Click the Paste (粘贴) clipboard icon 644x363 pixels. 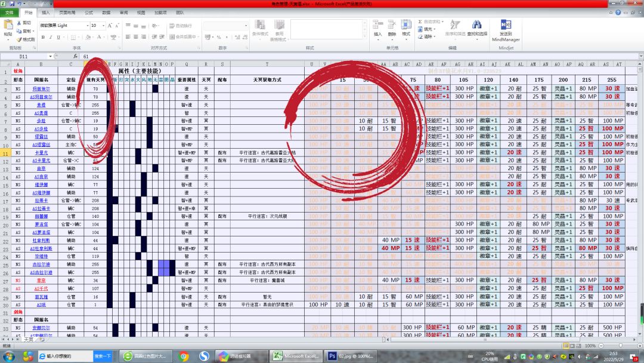click(7, 26)
